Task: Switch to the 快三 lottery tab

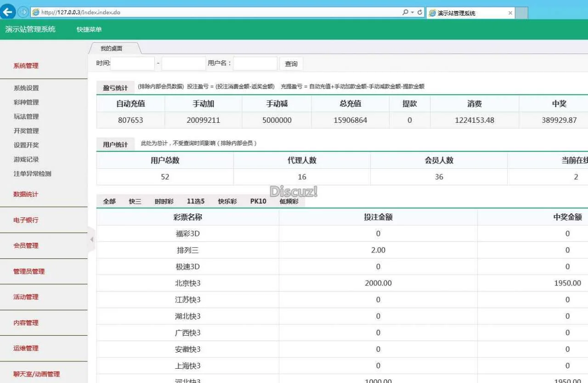Action: click(x=135, y=201)
